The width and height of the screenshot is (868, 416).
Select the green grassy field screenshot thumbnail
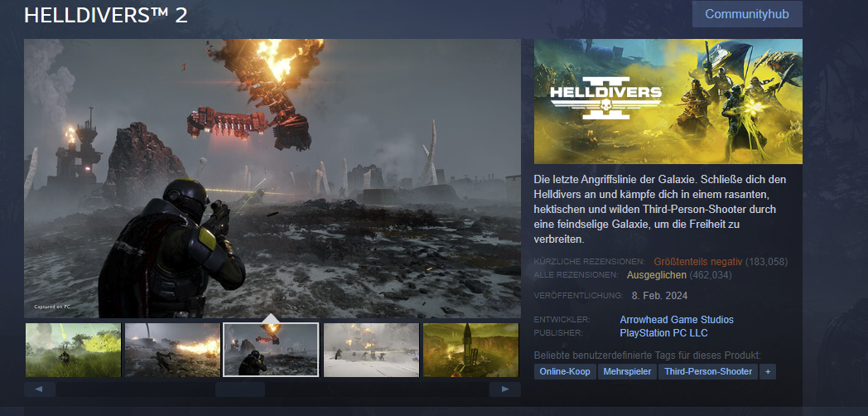click(x=73, y=350)
